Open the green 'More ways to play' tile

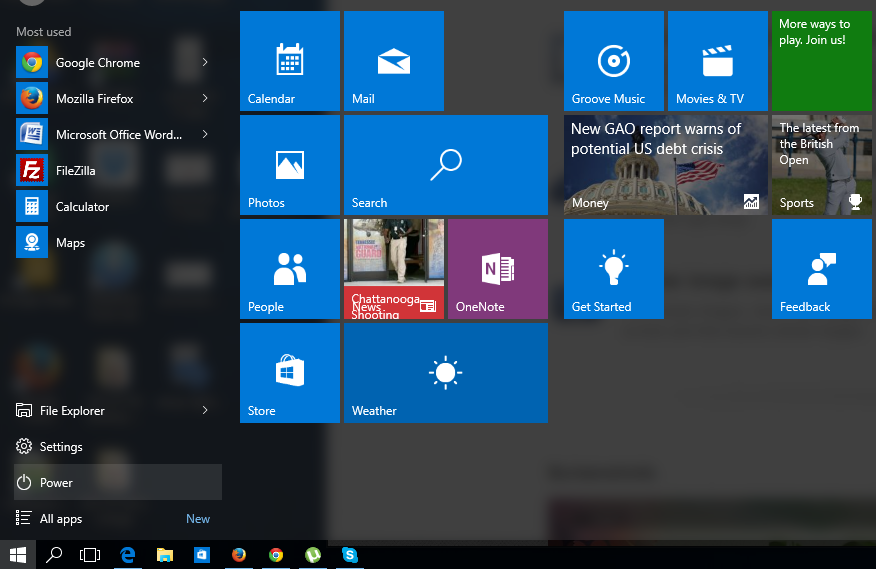[822, 61]
